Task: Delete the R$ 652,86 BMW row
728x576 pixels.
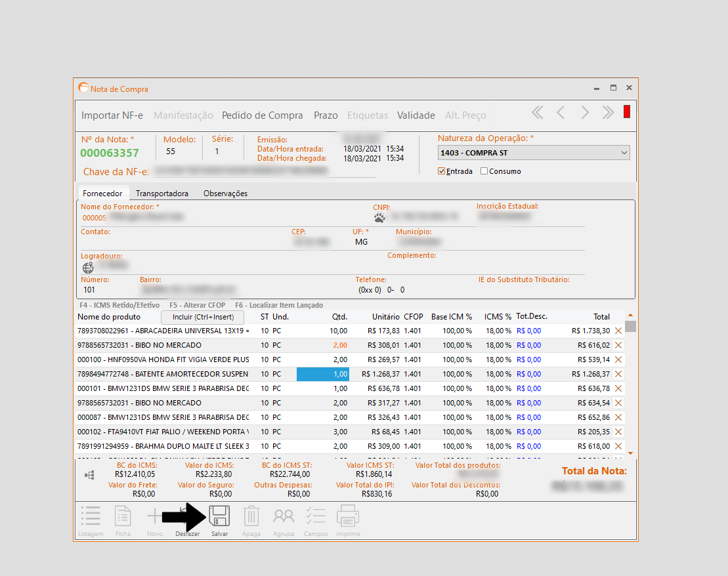Action: click(x=618, y=417)
